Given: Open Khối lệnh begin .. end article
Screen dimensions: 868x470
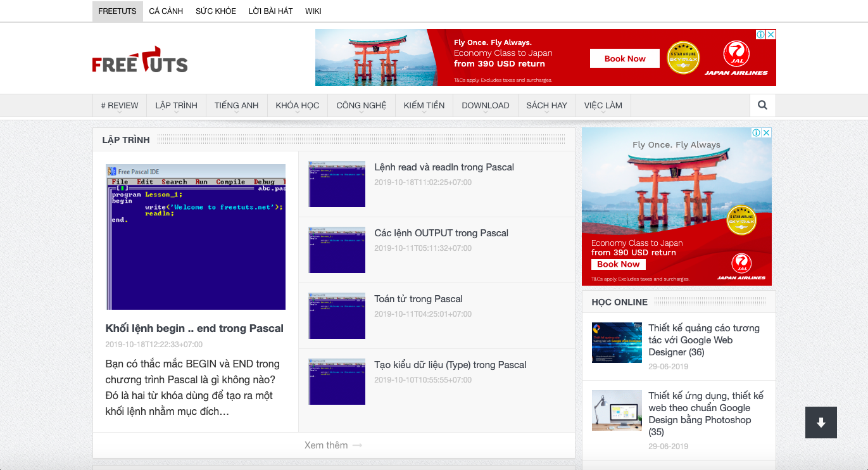Looking at the screenshot, I should [194, 328].
